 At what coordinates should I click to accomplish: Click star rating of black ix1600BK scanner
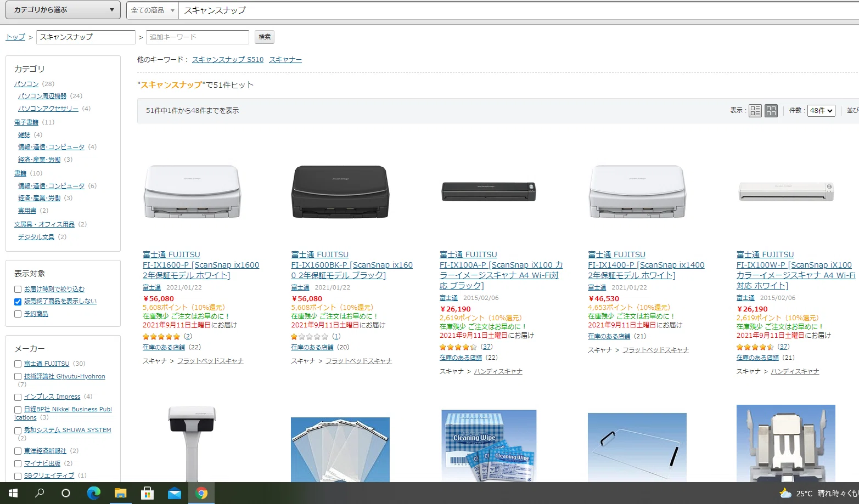pos(310,337)
